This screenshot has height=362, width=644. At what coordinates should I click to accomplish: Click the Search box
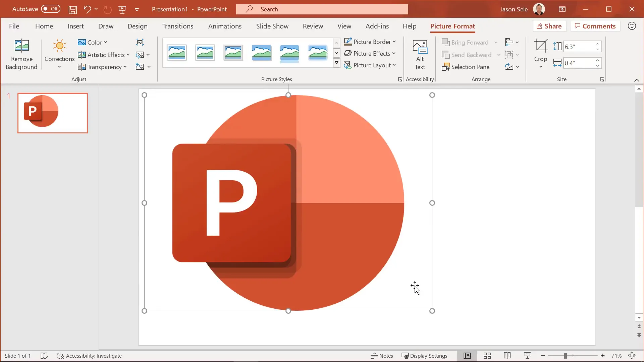(322, 9)
